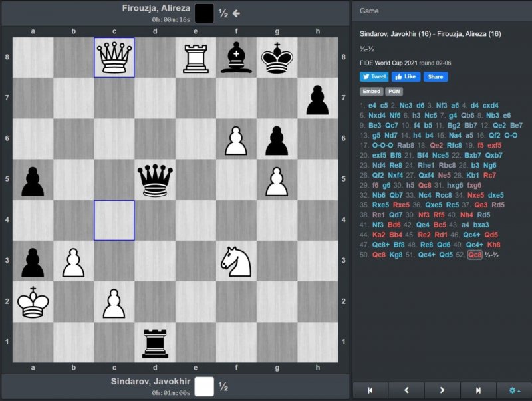Click the Tweet button
The height and width of the screenshot is (401, 532).
pyautogui.click(x=374, y=77)
